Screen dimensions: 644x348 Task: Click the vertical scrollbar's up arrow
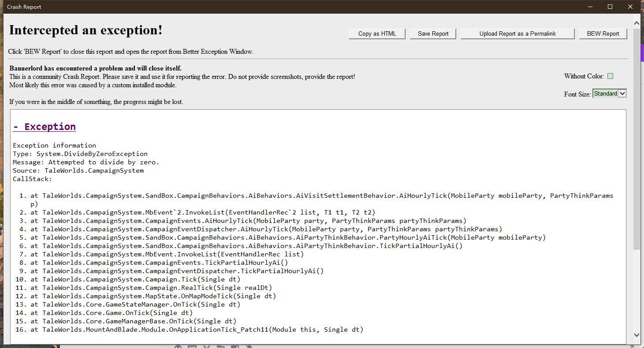click(x=636, y=23)
